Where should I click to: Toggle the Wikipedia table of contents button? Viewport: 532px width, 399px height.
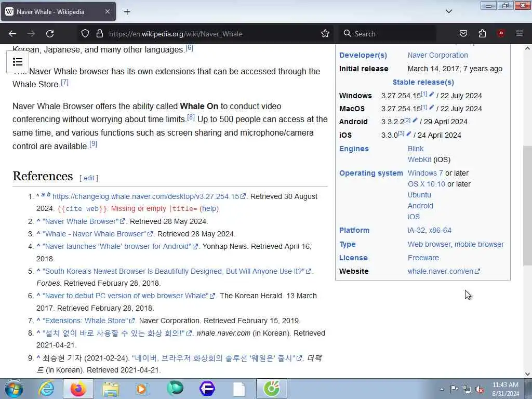click(18, 62)
